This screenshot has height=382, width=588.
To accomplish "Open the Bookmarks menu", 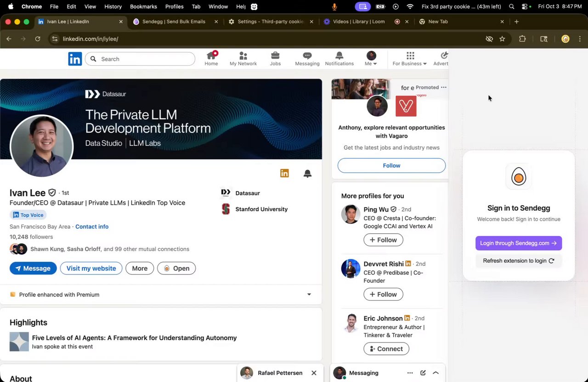I will click(143, 7).
